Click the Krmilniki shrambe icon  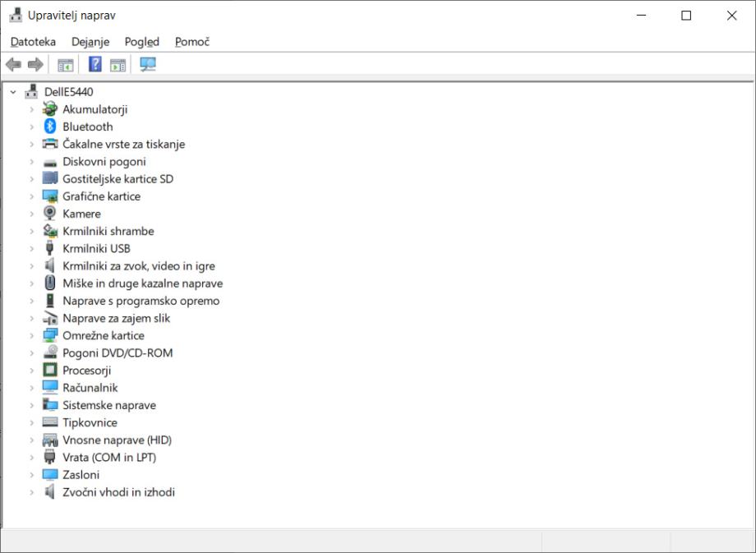[x=49, y=231]
